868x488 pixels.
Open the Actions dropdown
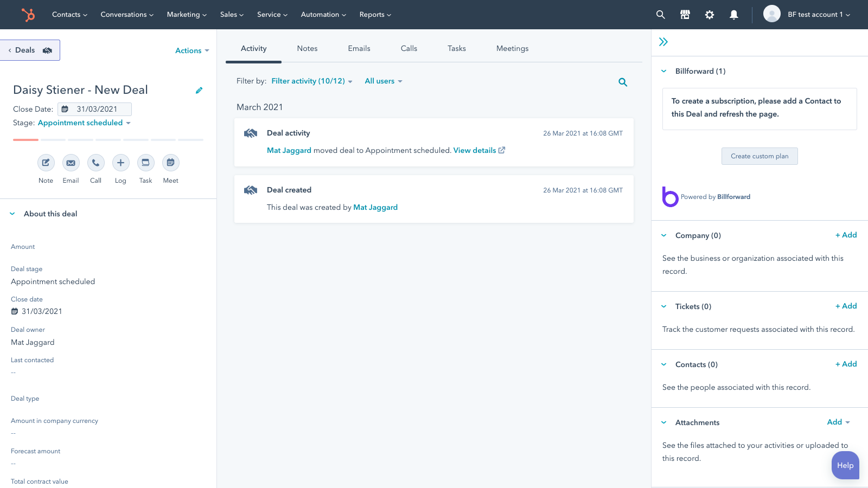point(191,50)
